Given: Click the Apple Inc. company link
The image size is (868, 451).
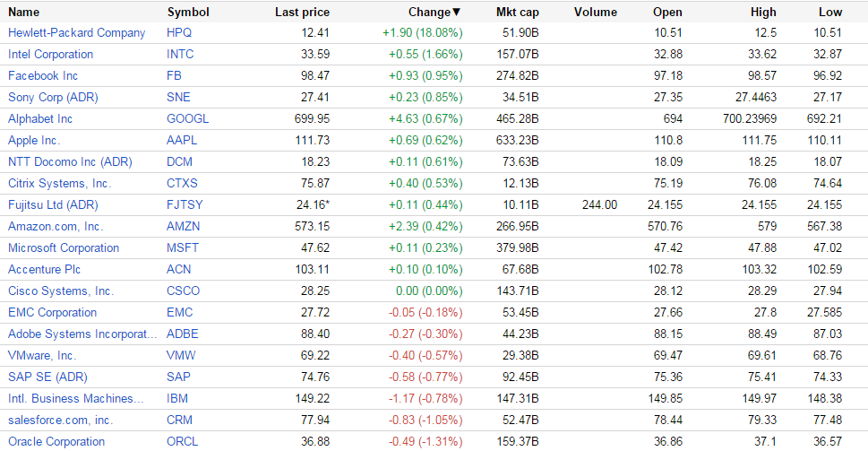Looking at the screenshot, I should (34, 141).
